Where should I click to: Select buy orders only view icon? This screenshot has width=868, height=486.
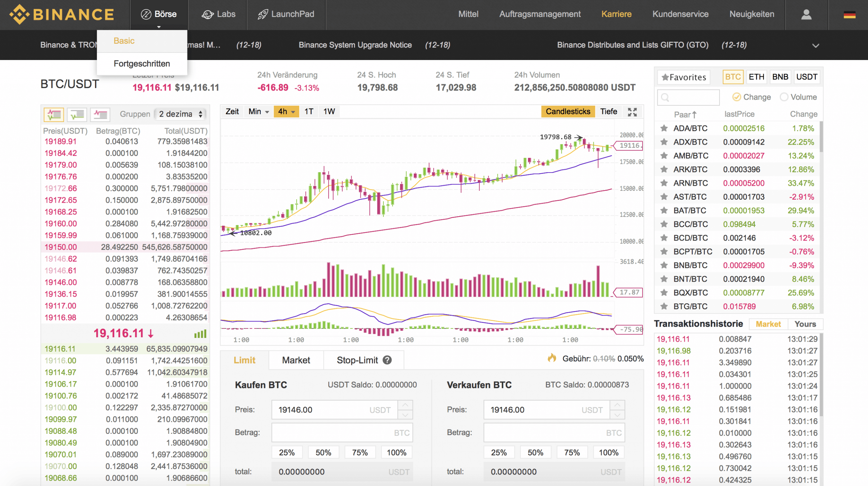[77, 114]
